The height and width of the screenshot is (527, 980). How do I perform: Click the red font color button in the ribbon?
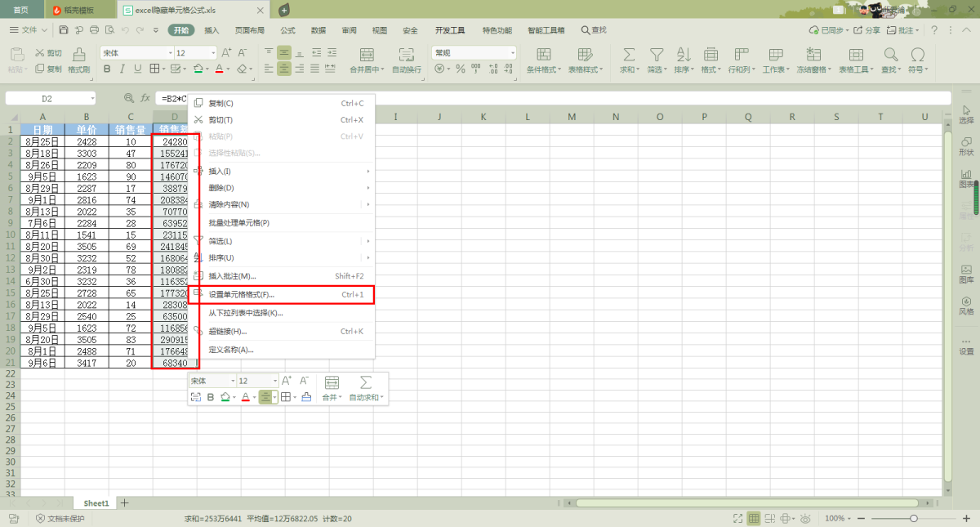(x=218, y=69)
